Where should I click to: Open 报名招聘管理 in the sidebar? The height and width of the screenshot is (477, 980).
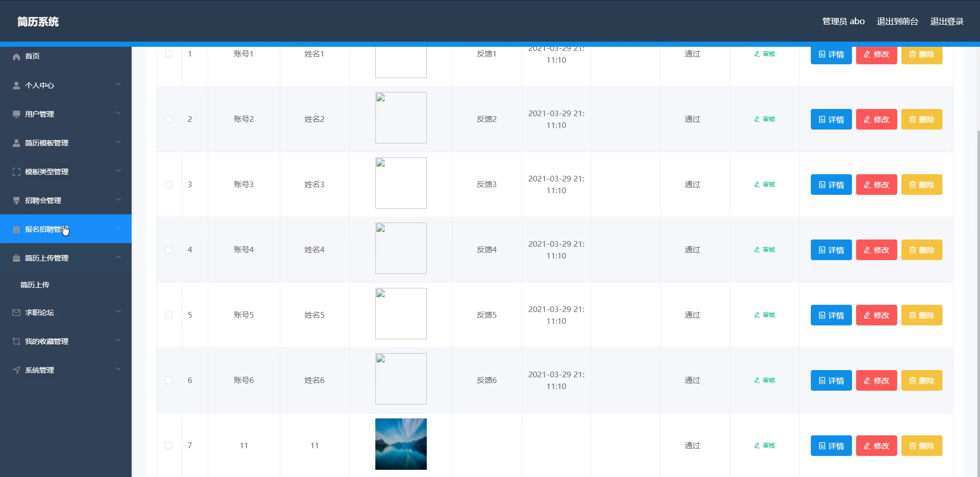click(66, 229)
